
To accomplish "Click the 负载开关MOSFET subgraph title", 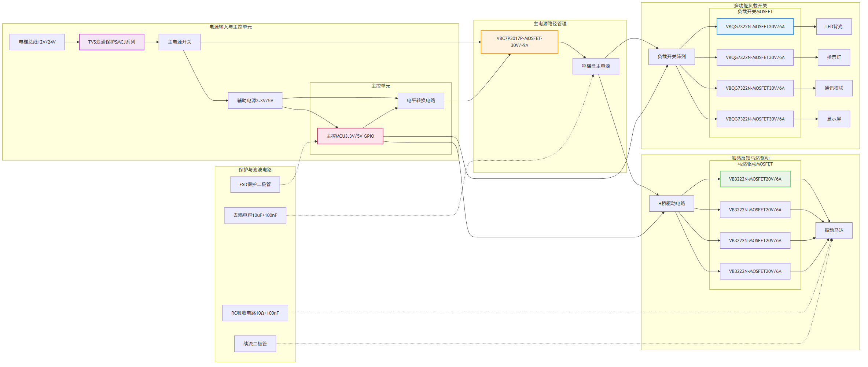I will click(755, 12).
